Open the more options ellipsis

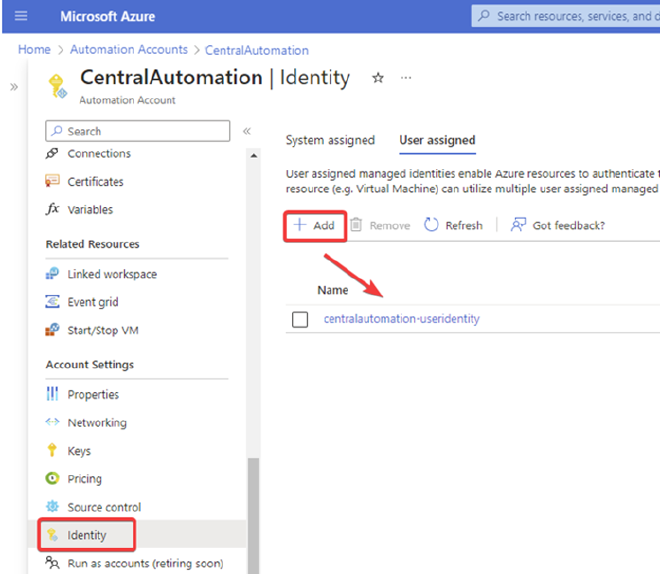406,78
